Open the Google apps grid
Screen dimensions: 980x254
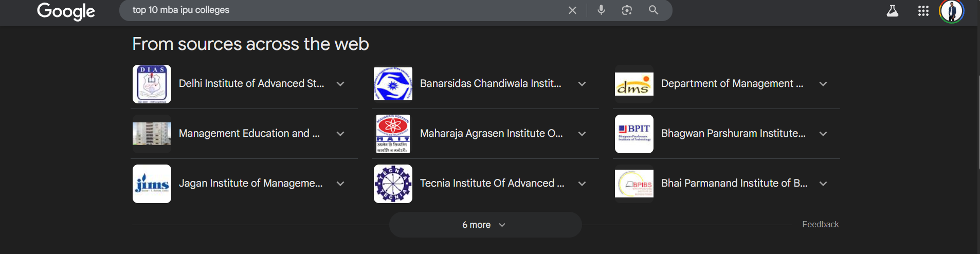[x=923, y=11]
